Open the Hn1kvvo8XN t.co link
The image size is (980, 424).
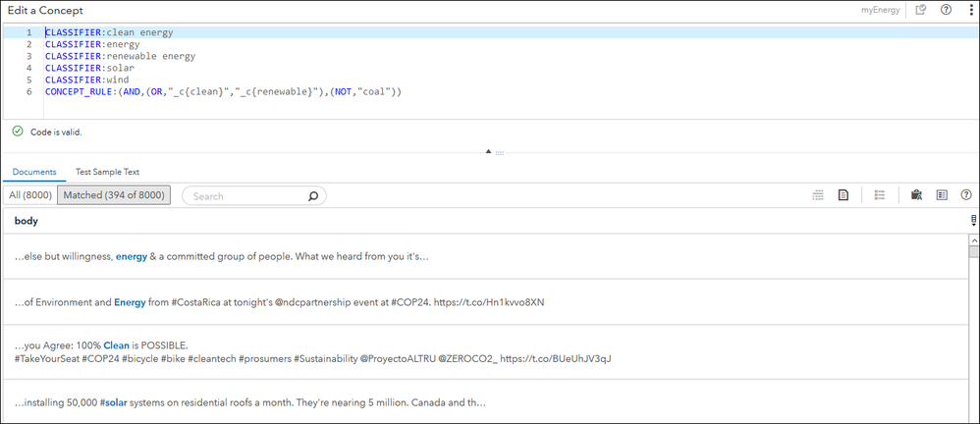(488, 302)
